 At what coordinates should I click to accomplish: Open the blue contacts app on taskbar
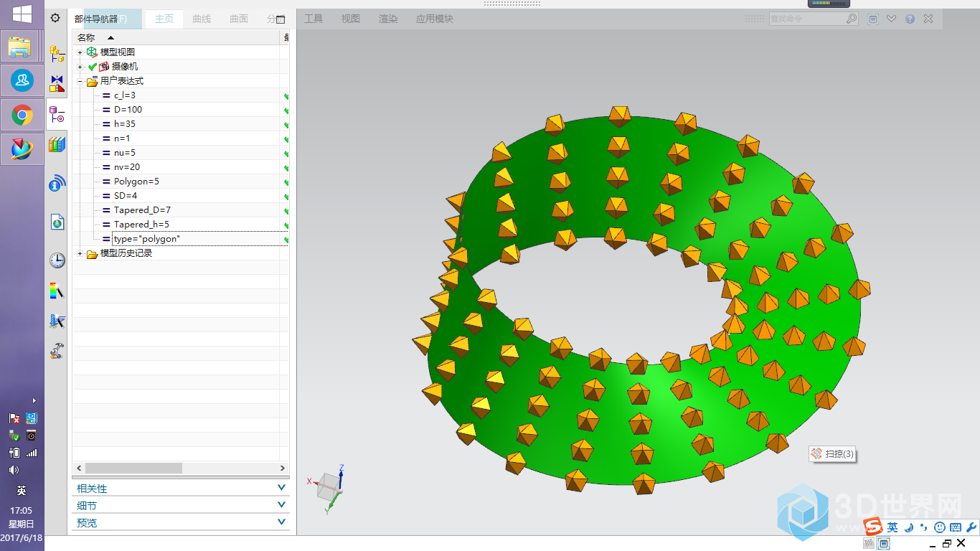22,80
